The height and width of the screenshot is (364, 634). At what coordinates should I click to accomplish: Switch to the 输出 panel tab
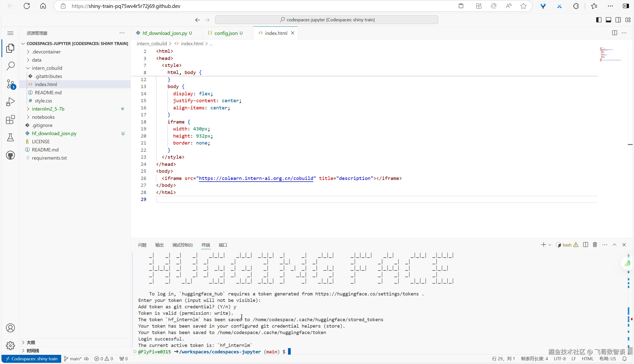click(159, 245)
